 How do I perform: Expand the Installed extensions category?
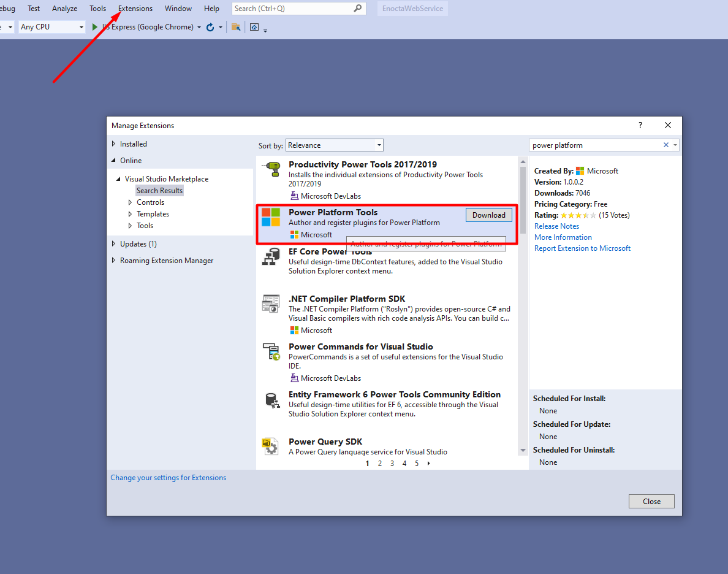coord(113,144)
